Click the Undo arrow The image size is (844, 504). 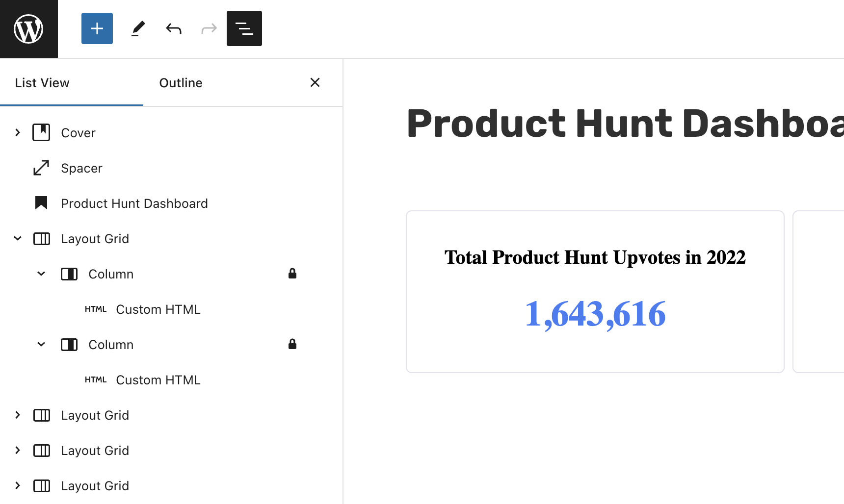(x=174, y=28)
